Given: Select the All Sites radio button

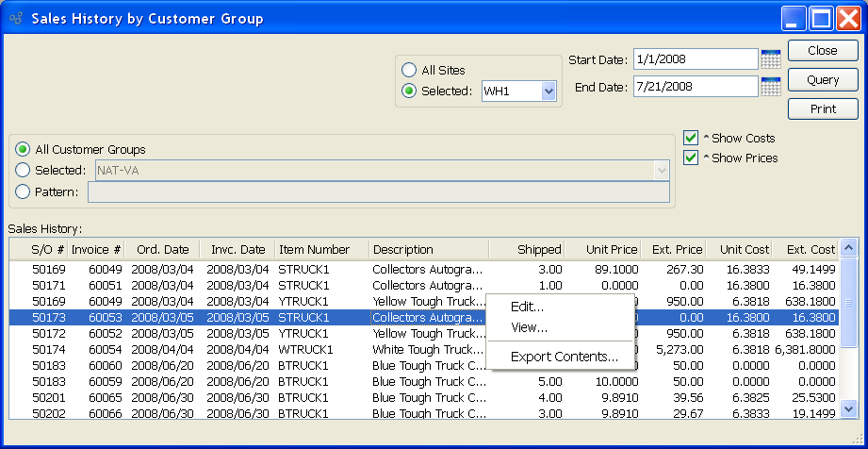Looking at the screenshot, I should pyautogui.click(x=409, y=70).
